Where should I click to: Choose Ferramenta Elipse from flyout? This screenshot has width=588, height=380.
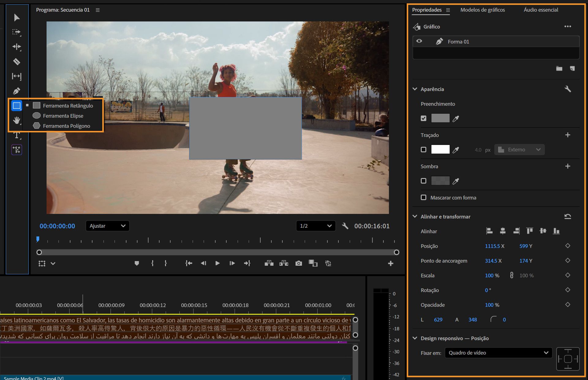63,116
